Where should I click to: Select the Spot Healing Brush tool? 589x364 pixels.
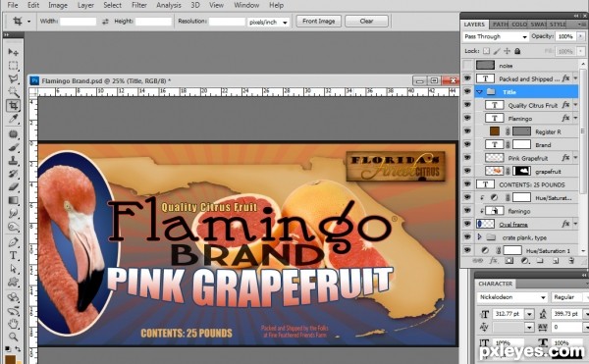pyautogui.click(x=13, y=134)
